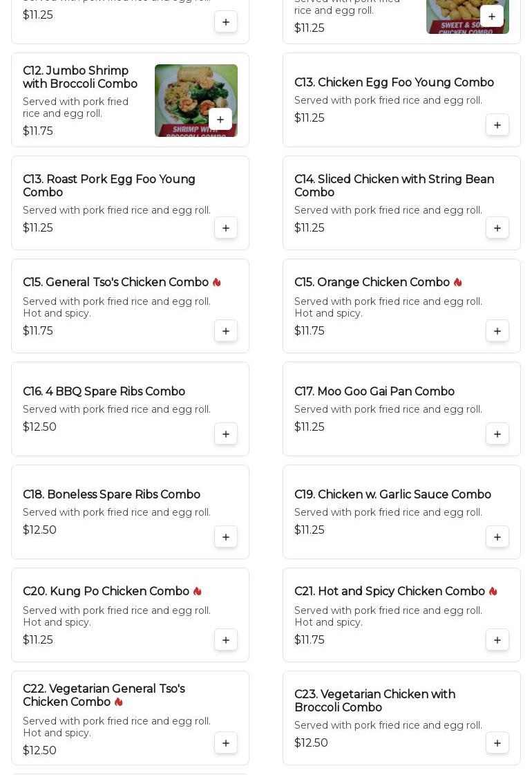Add C19 Chicken w. Garlic Sauce Combo

[x=497, y=536]
